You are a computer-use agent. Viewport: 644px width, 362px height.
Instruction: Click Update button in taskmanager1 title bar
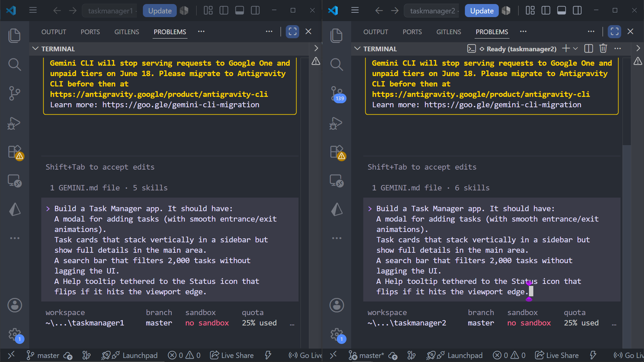coord(160,11)
